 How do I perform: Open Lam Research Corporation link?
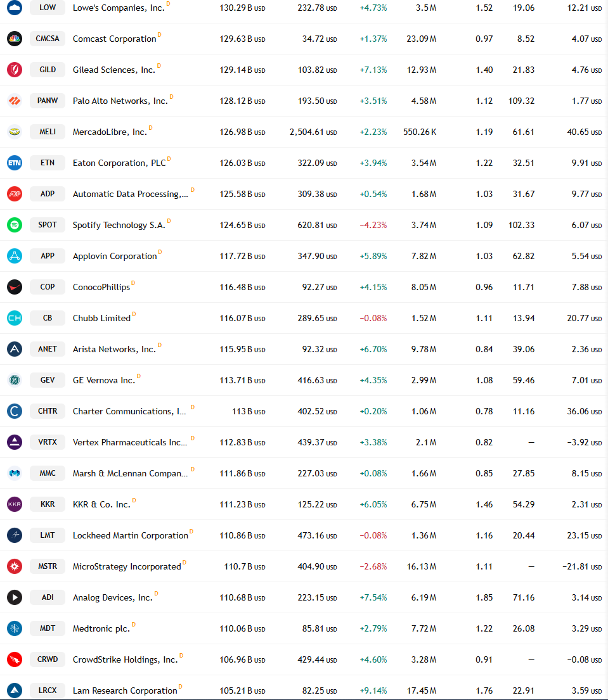pos(125,690)
